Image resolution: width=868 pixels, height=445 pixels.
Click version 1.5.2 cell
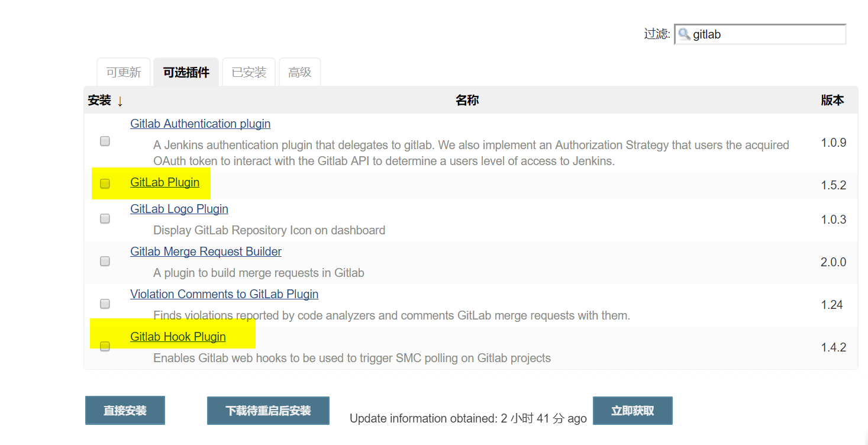pos(834,185)
